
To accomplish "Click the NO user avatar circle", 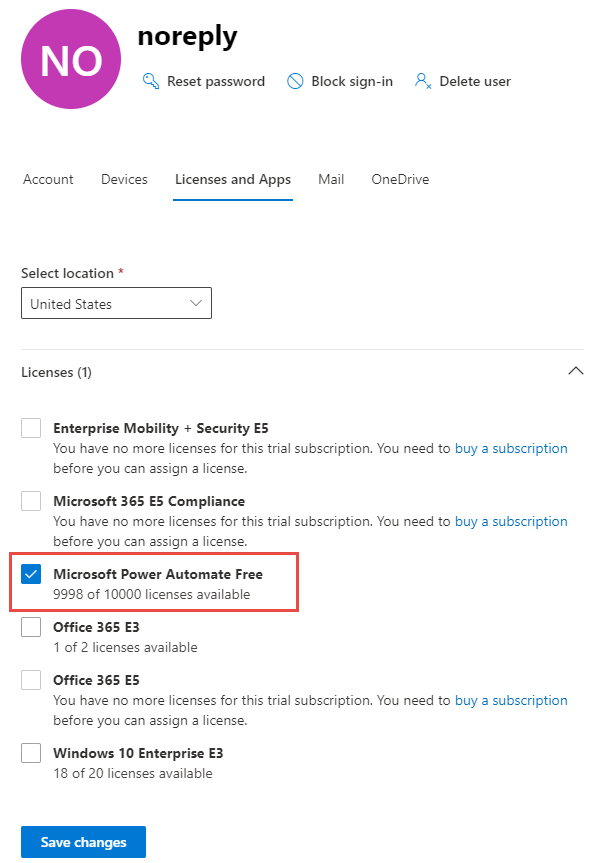I will (x=72, y=61).
